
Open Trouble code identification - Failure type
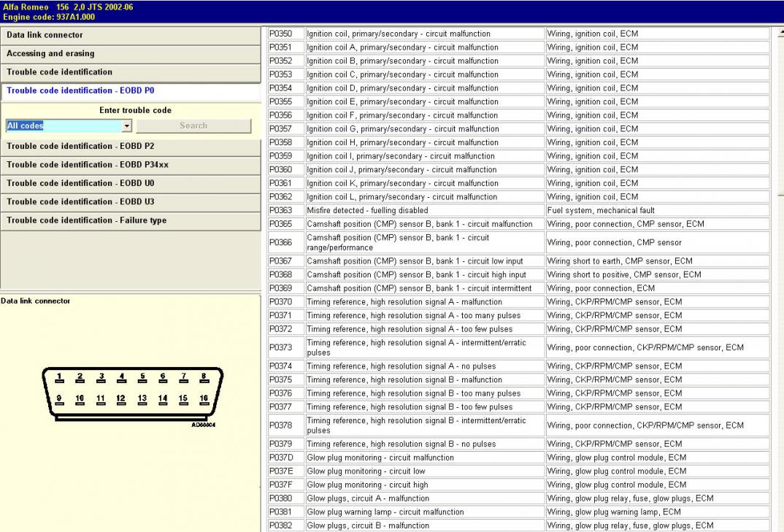(131, 220)
